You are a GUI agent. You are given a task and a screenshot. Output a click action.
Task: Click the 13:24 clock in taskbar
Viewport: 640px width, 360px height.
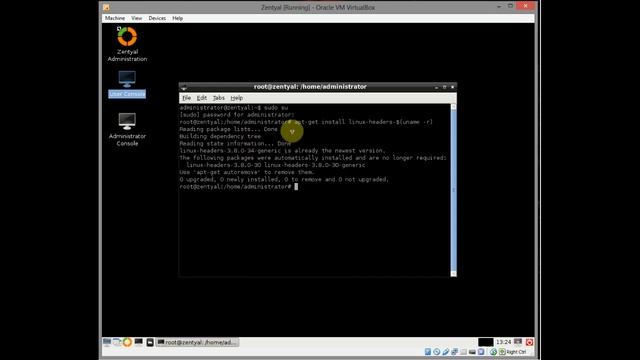(504, 342)
